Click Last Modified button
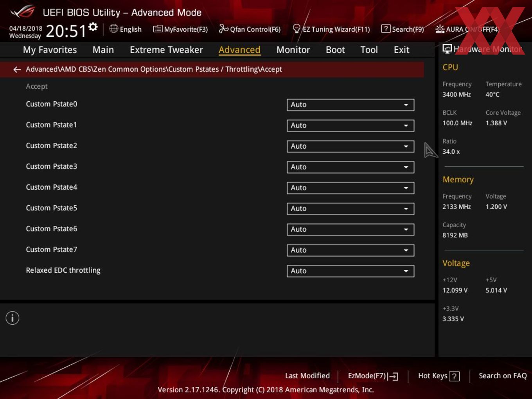This screenshot has width=532, height=399. click(307, 376)
